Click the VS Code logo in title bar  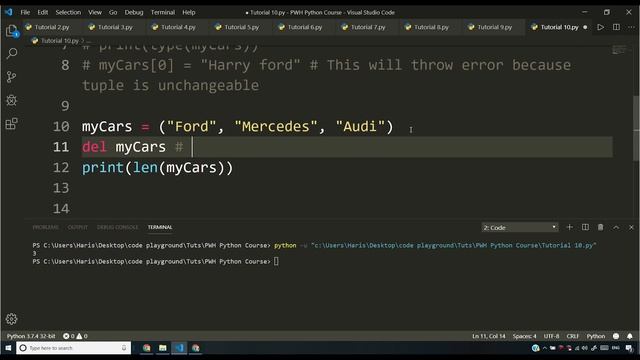tap(9, 12)
